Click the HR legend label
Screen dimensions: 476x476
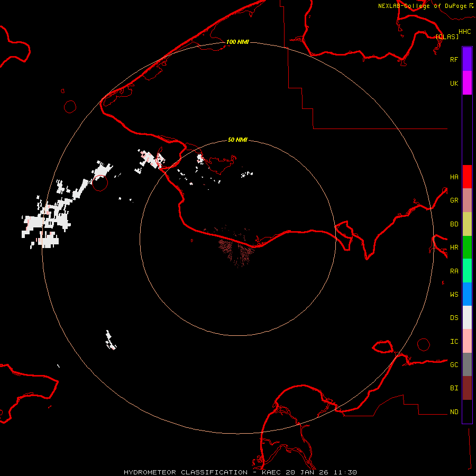click(x=454, y=248)
